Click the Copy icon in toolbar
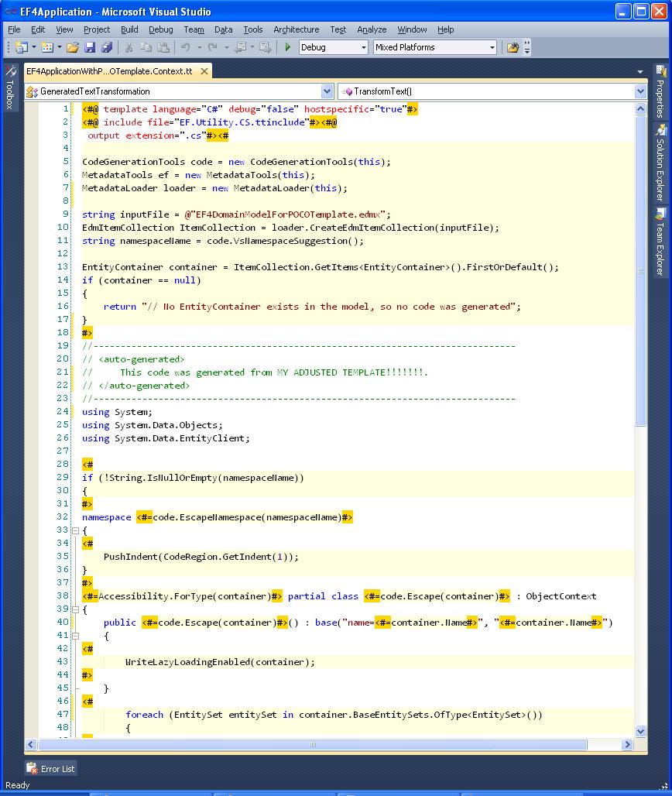 click(x=146, y=47)
